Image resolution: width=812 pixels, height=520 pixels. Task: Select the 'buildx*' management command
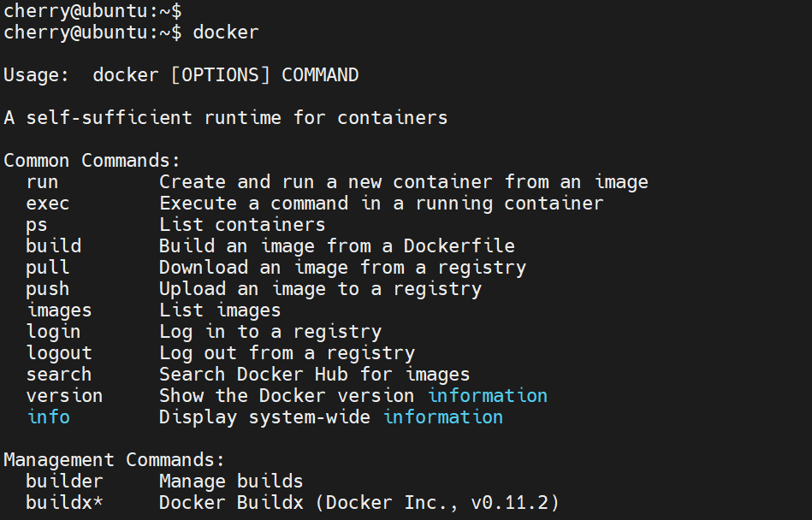pos(64,502)
